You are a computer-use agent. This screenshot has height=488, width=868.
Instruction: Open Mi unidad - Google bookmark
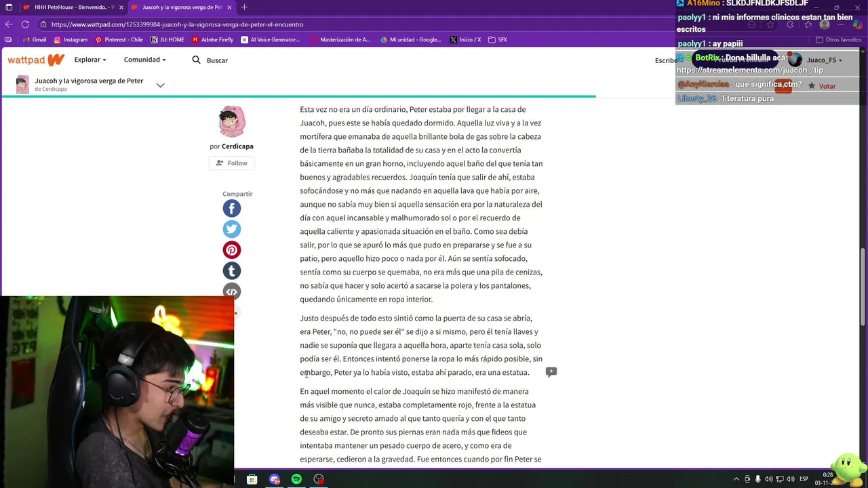(x=410, y=39)
